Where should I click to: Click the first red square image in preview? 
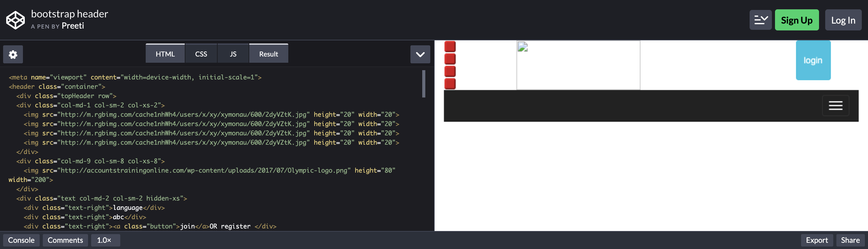(450, 47)
